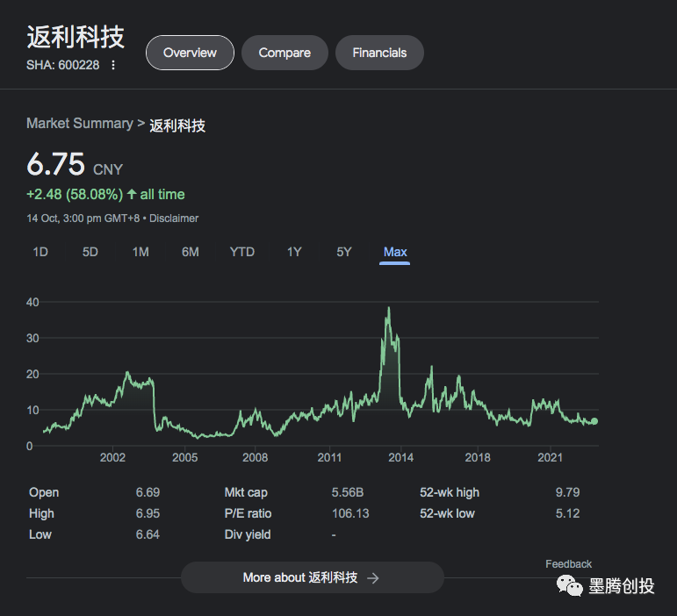Select the Max time range

[x=395, y=252]
